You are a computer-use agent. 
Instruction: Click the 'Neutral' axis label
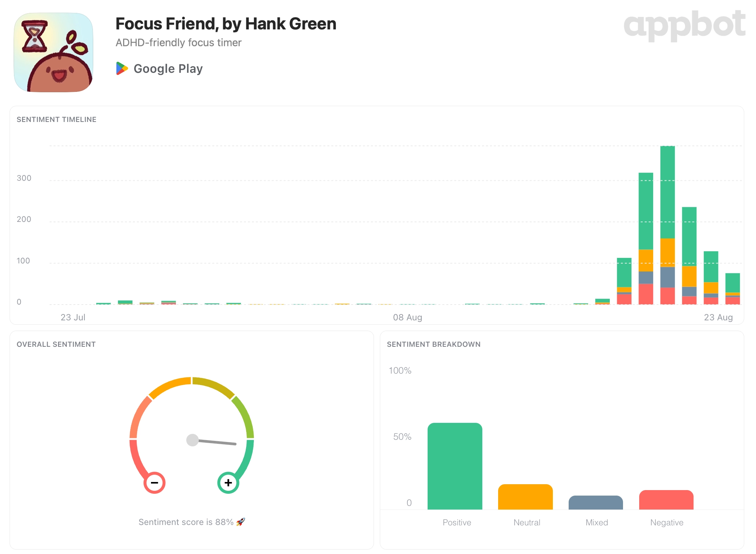coord(527,522)
